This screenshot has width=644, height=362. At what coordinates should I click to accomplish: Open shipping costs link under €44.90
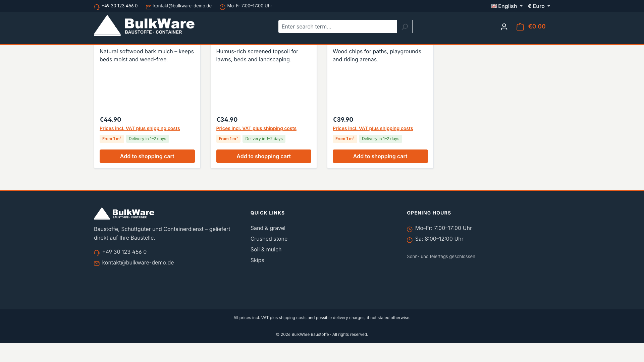click(140, 128)
